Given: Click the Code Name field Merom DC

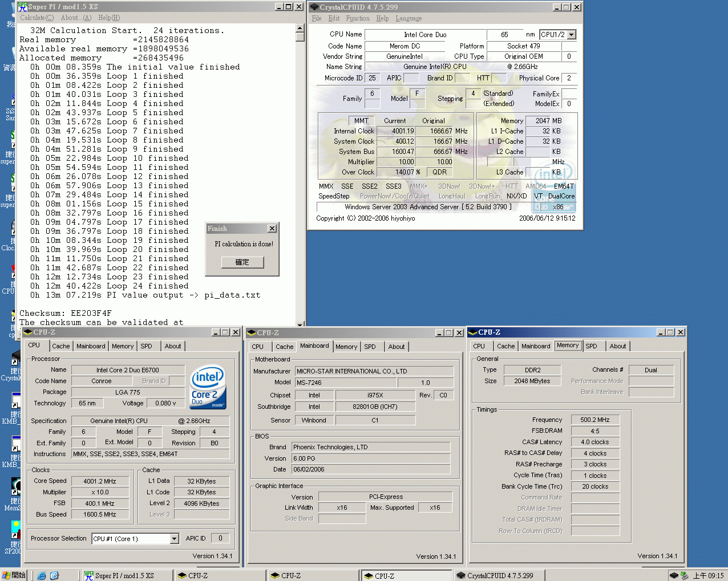Looking at the screenshot, I should point(405,46).
